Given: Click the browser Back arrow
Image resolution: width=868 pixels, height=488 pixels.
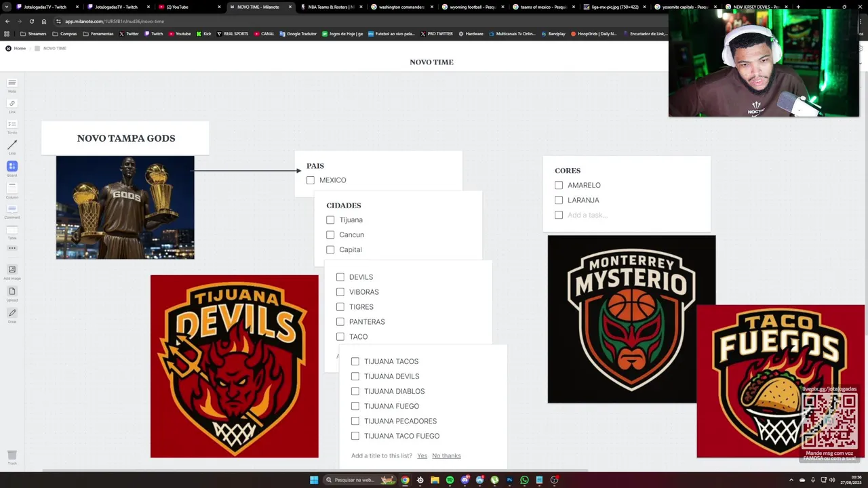Looking at the screenshot, I should [7, 21].
